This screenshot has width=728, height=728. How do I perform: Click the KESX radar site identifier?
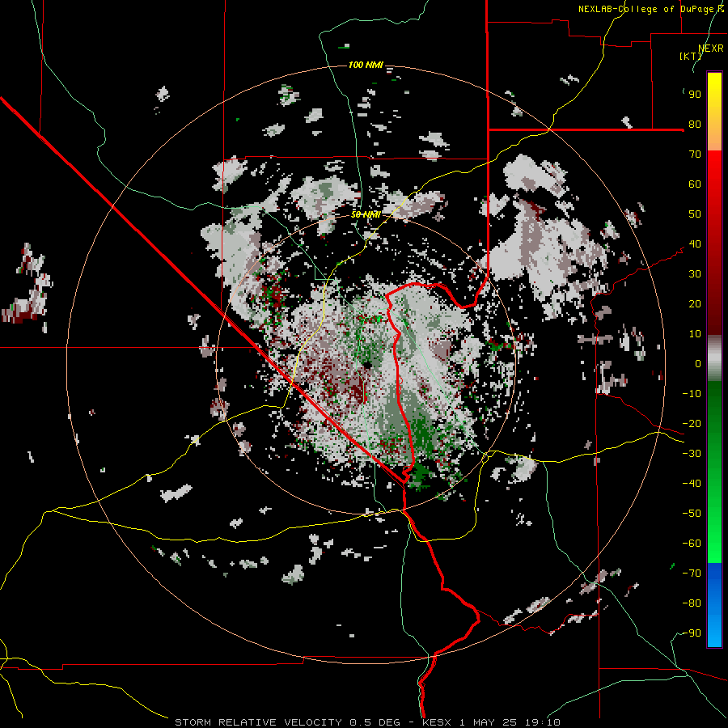pos(437,722)
